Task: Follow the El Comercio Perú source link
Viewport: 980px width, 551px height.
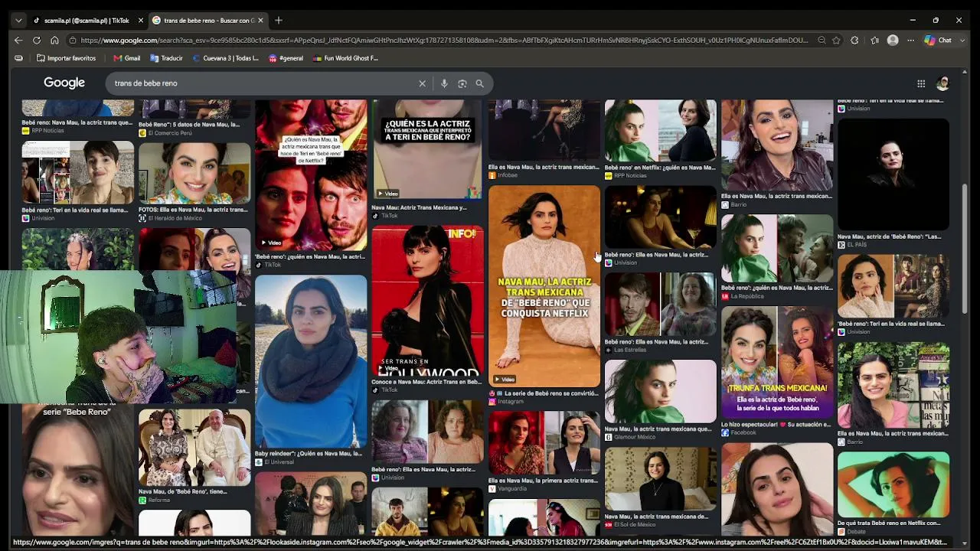Action: 170,133
